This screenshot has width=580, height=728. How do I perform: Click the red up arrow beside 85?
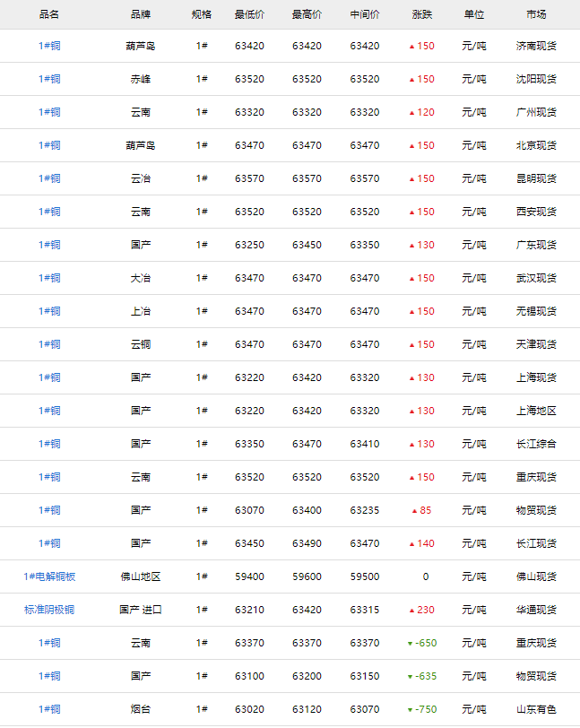point(414,511)
